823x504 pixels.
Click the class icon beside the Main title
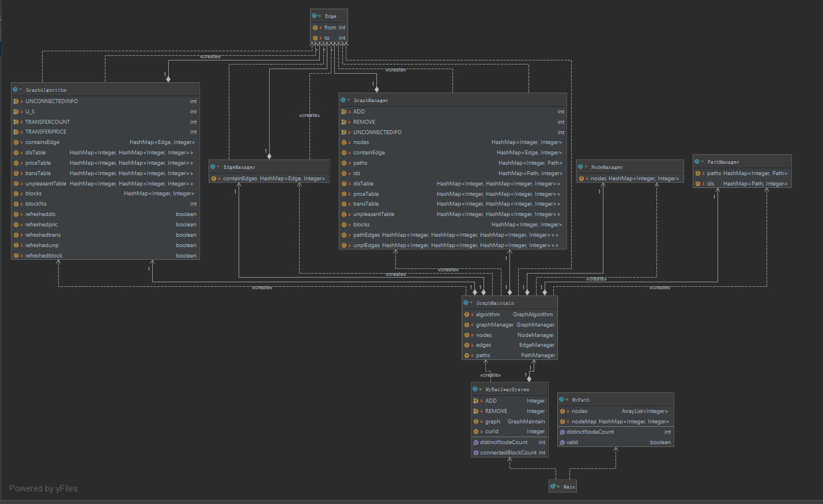[553, 487]
